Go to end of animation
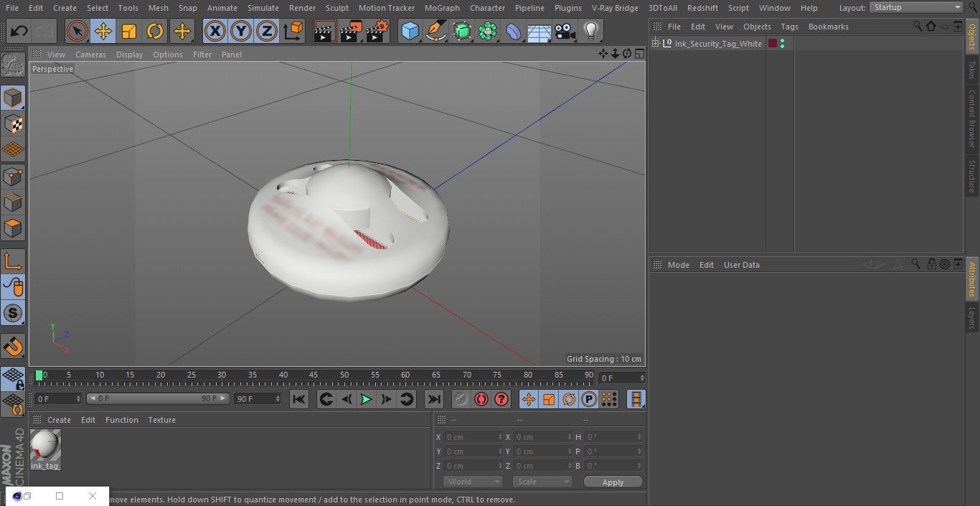The width and height of the screenshot is (980, 506). tap(434, 400)
